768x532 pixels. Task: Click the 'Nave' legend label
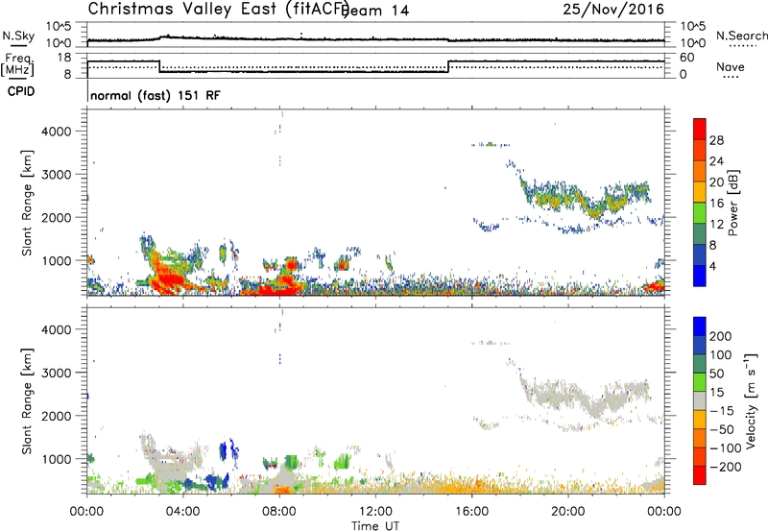tap(730, 66)
